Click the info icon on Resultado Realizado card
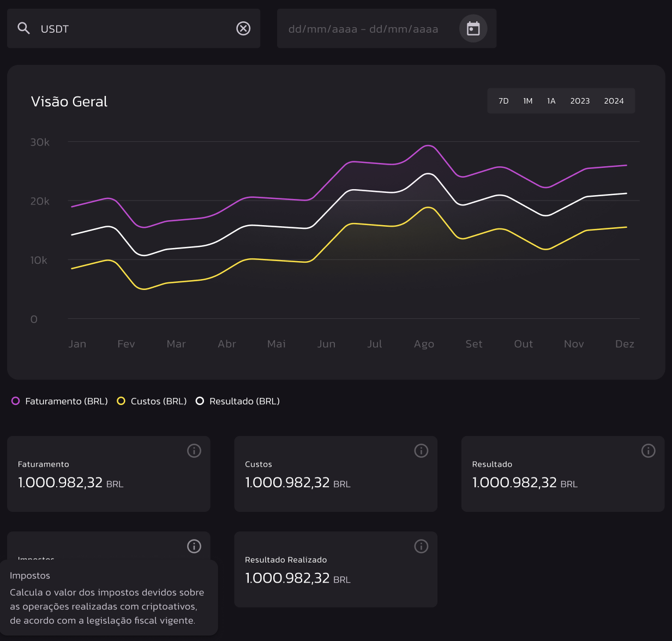Screen dimensions: 672x641 click(421, 546)
